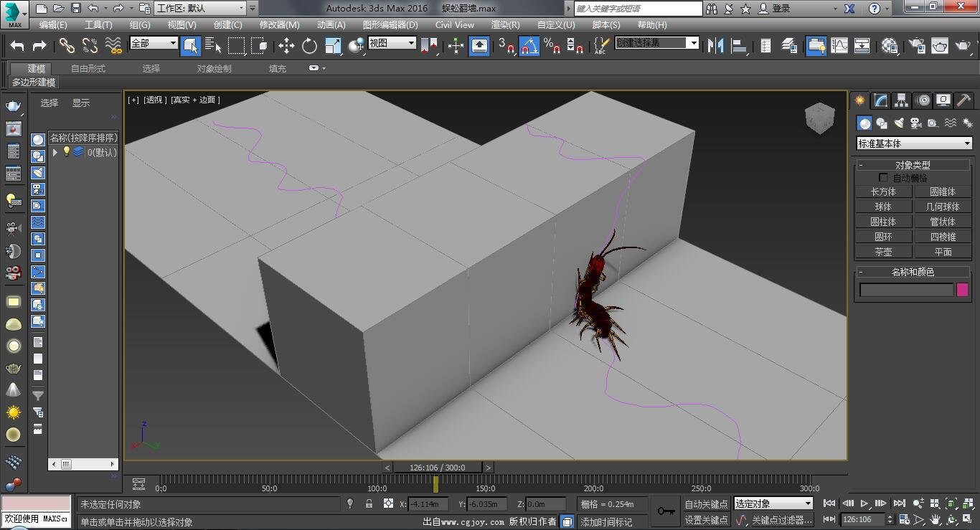Open the 工作区: 默认 dropdown
This screenshot has height=530, width=980.
200,9
